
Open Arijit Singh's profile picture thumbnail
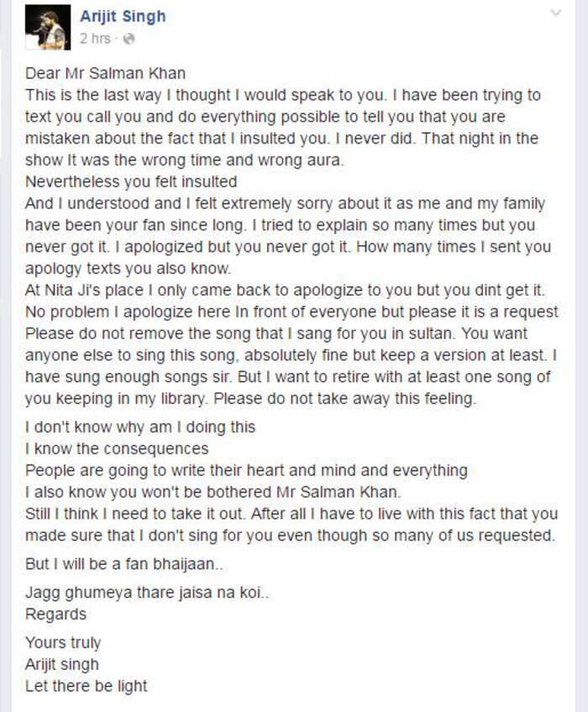[x=48, y=27]
